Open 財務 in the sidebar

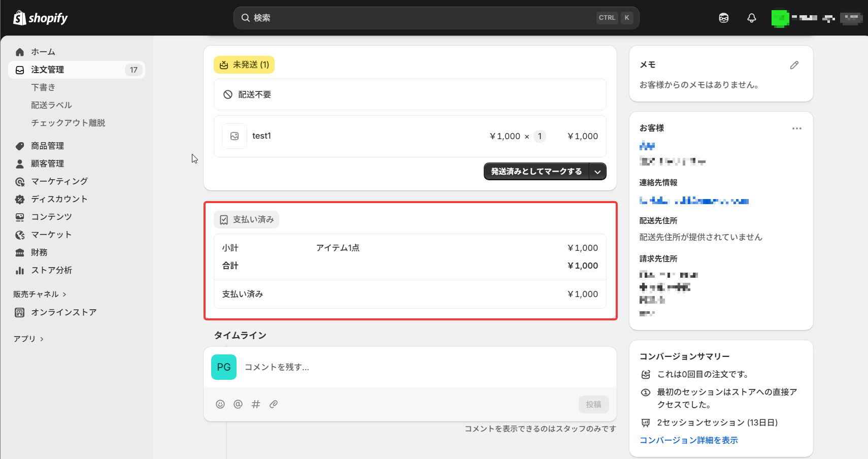coord(39,252)
